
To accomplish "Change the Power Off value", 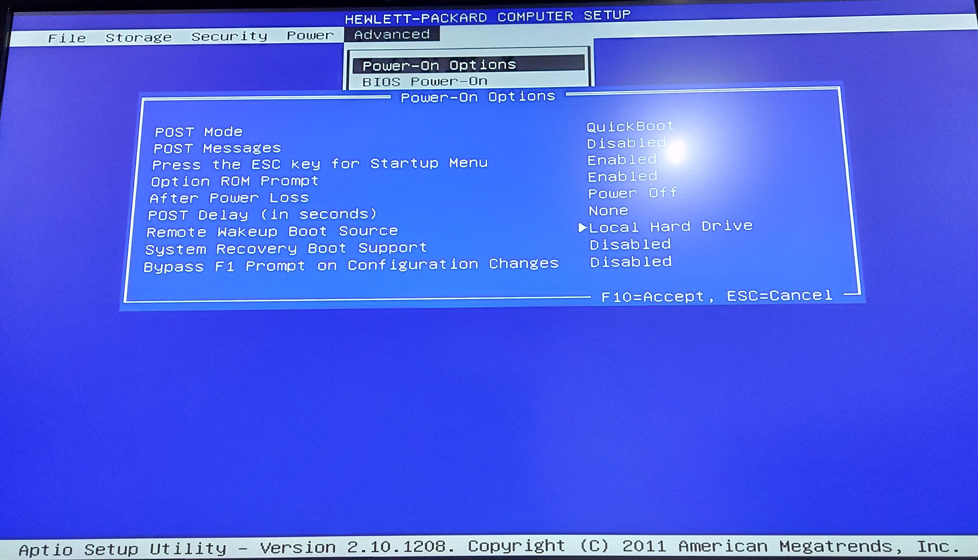I will coord(633,193).
